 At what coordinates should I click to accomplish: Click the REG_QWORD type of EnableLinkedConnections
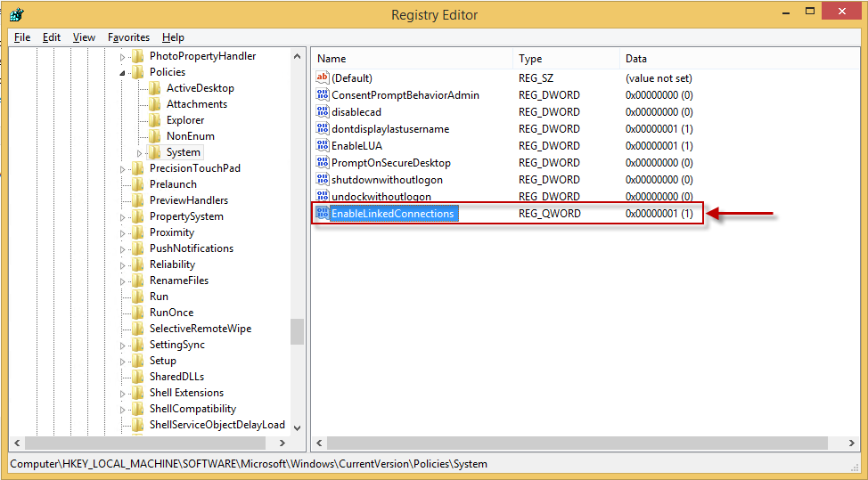[550, 214]
